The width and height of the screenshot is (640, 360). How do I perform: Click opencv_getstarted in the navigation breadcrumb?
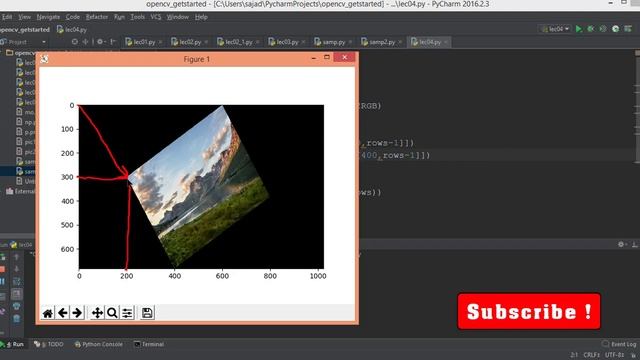click(24, 29)
